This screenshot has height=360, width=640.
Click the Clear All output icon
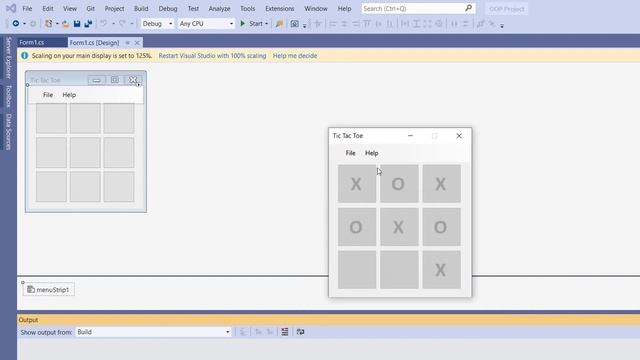(284, 332)
